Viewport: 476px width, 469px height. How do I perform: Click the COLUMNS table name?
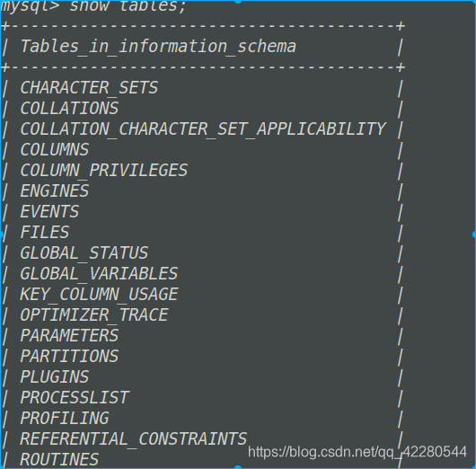[x=55, y=150]
